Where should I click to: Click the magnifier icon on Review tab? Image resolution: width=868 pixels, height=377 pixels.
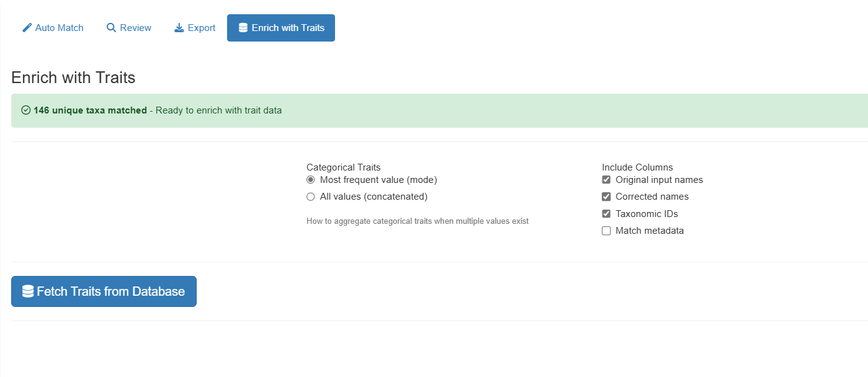tap(112, 28)
